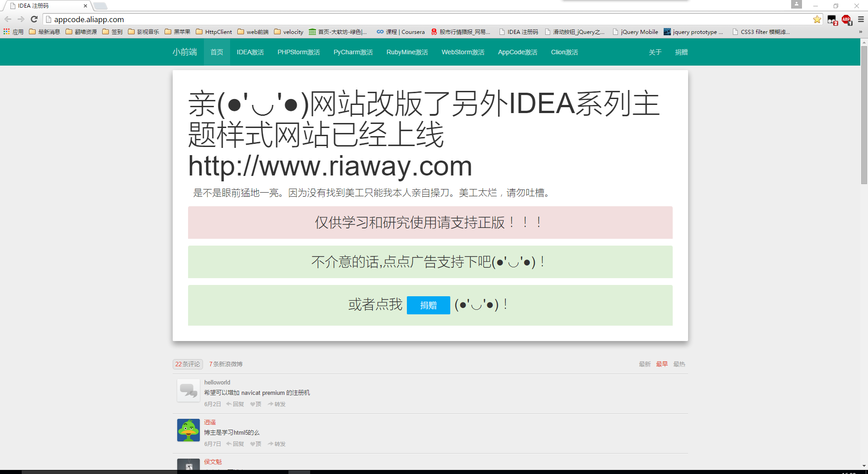Open the 首页-大软坊 bookmark
Viewport: 868px width, 474px height.
338,32
